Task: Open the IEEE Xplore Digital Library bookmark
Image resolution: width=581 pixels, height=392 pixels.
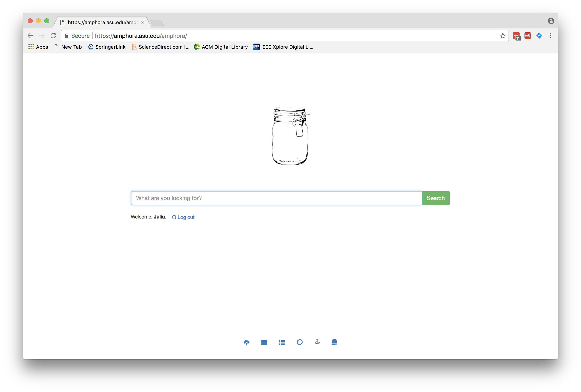Action: (x=283, y=47)
